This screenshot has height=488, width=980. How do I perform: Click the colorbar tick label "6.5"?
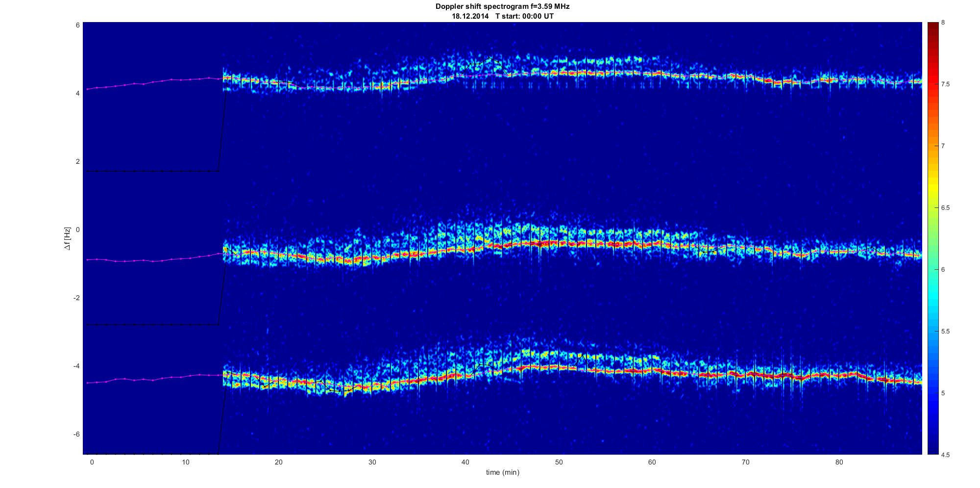click(945, 208)
